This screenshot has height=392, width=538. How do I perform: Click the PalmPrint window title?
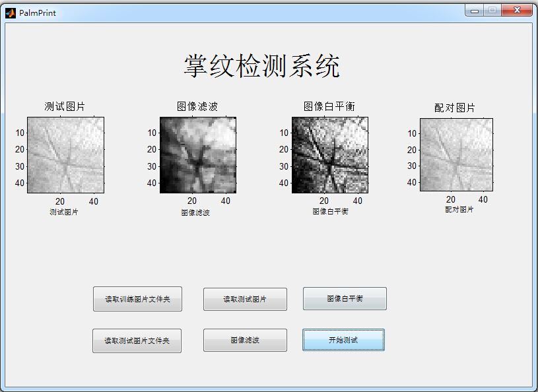coord(38,13)
